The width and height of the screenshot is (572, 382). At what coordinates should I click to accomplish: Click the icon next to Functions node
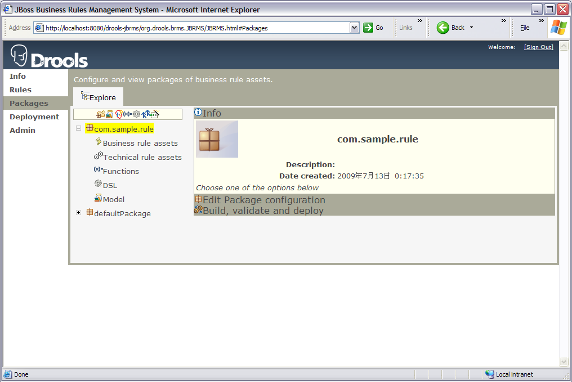[x=98, y=170]
